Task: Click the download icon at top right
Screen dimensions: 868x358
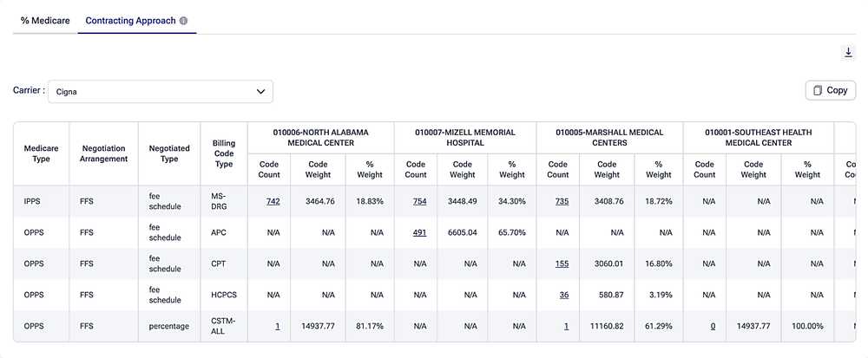Action: pos(848,53)
